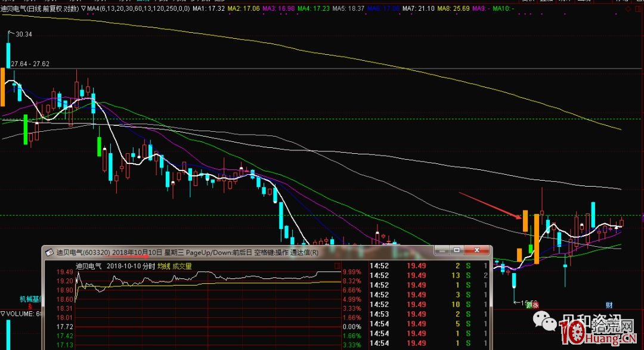Click the 18.31 price axis label
Image resolution: width=644 pixels, height=350 pixels.
[x=65, y=308]
